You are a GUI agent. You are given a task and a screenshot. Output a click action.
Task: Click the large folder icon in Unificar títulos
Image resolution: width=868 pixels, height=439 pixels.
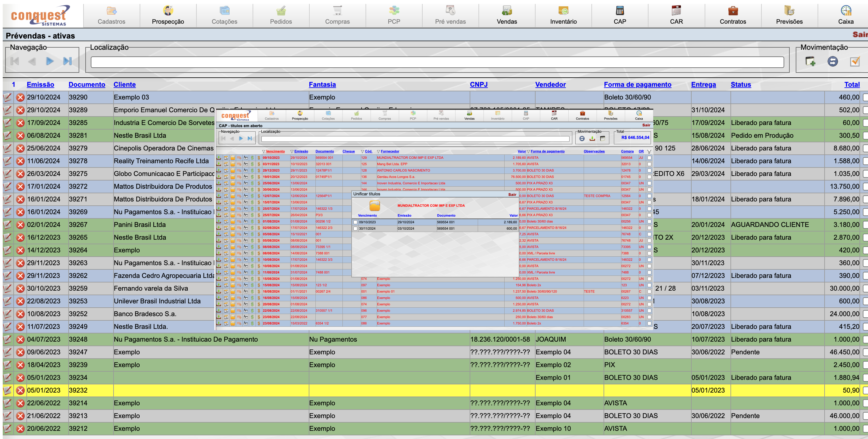click(x=374, y=205)
